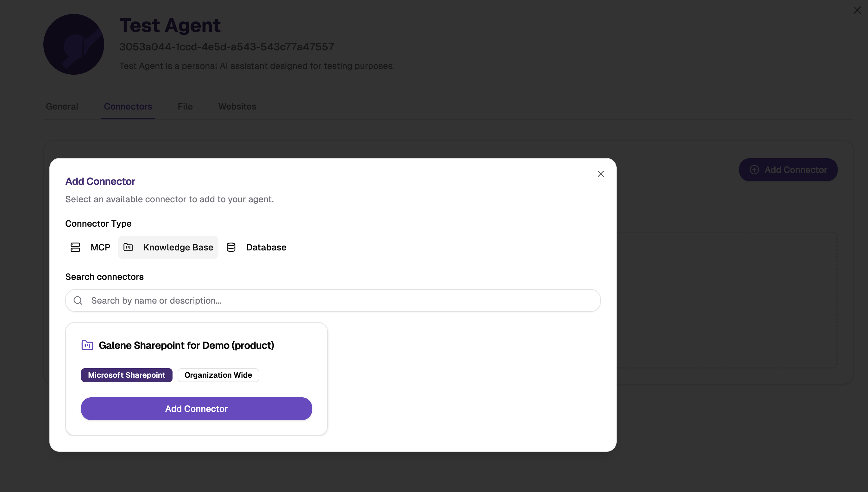Click the Search connectors label
Screen dimensions: 868x492
[x=104, y=277]
